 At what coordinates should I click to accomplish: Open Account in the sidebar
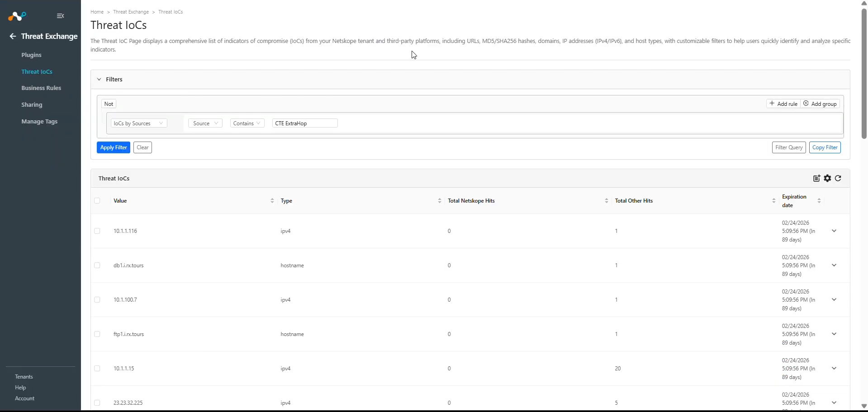tap(25, 398)
